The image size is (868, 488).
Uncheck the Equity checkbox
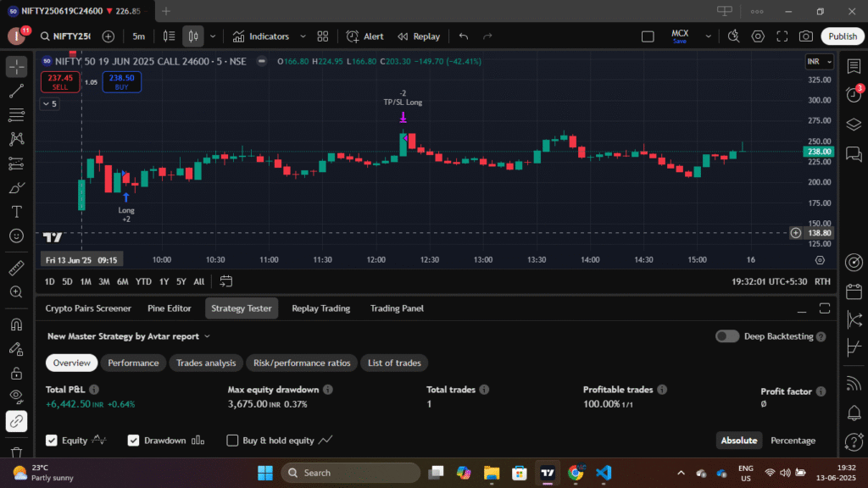52,441
